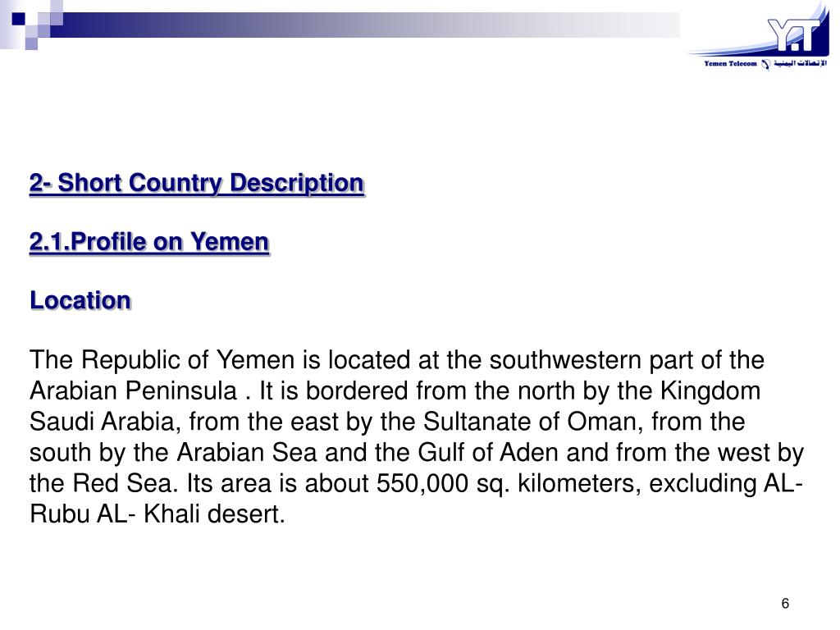Click the dark blue square in header

[x=18, y=19]
